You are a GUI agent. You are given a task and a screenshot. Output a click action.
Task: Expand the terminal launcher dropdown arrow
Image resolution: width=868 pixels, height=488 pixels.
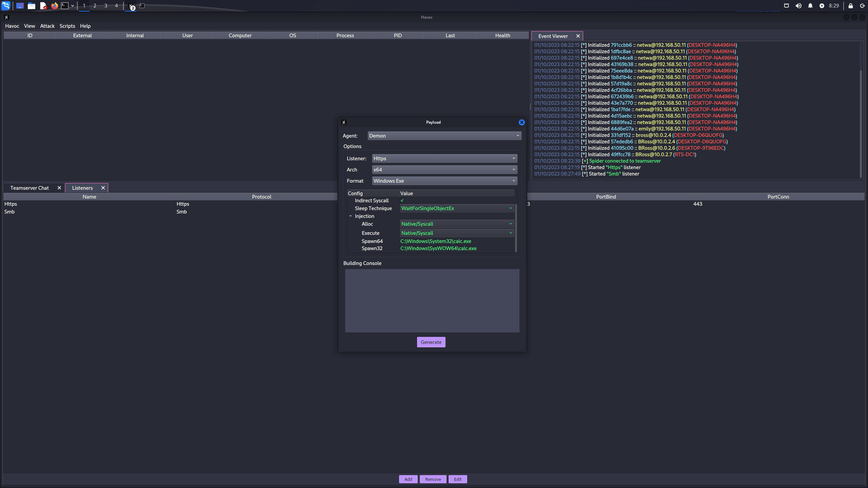coord(72,6)
